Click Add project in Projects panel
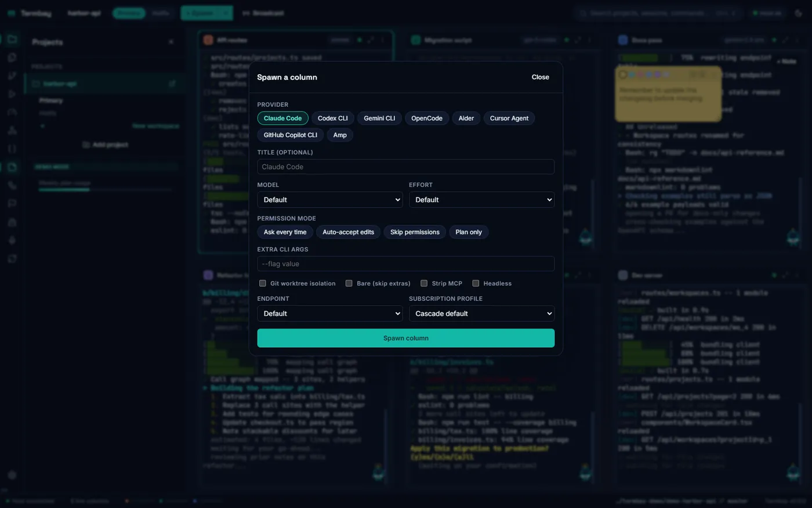This screenshot has width=812, height=508. 105,145
